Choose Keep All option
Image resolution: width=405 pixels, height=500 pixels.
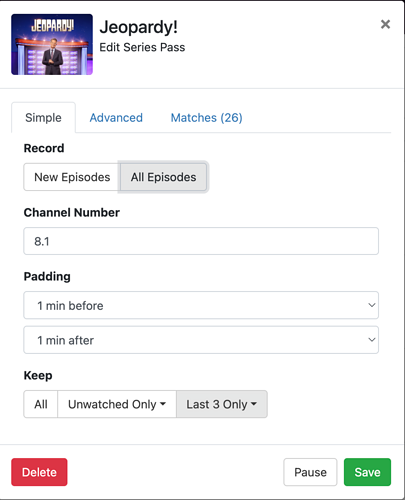[41, 404]
